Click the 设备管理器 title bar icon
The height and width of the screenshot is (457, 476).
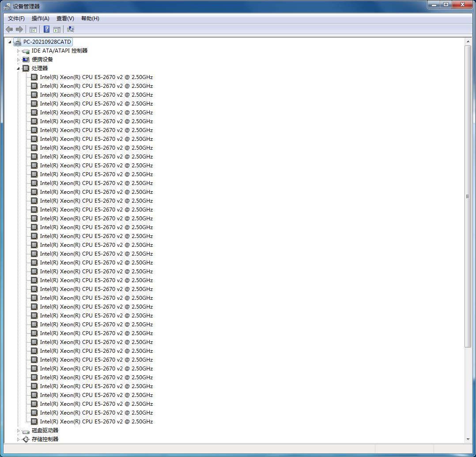coord(7,6)
